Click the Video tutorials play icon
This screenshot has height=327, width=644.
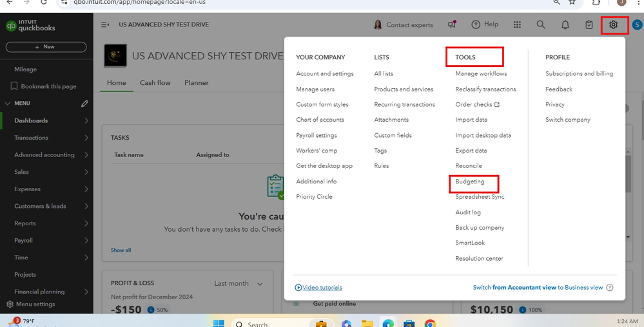(x=298, y=288)
